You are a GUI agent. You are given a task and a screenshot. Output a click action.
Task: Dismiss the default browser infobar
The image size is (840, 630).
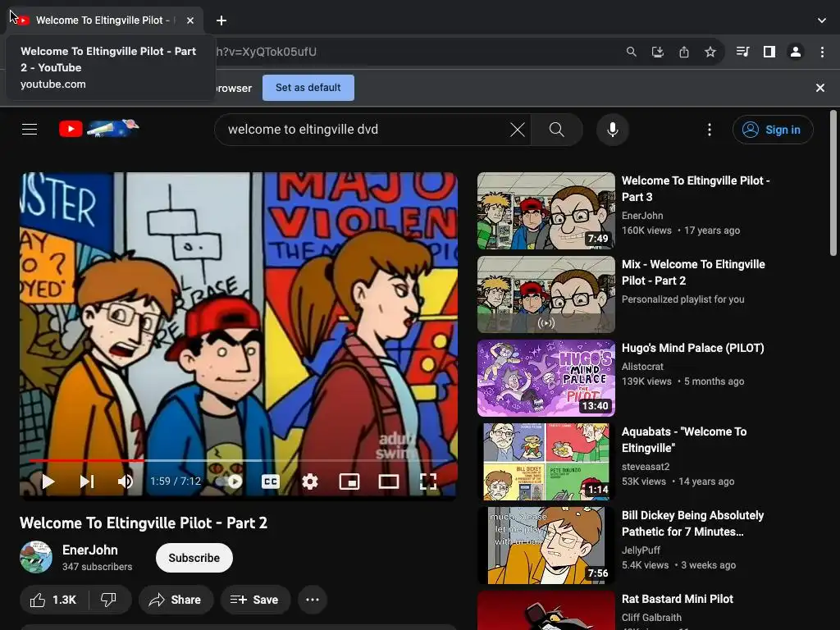pyautogui.click(x=820, y=88)
